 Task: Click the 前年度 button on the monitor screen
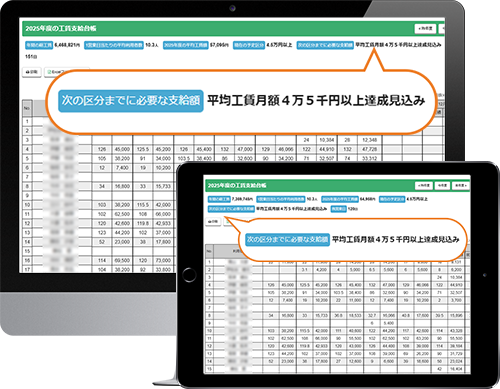click(x=425, y=28)
